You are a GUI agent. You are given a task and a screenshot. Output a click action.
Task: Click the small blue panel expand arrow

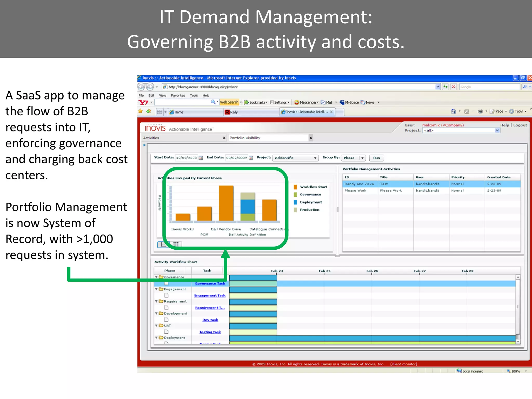(144, 145)
